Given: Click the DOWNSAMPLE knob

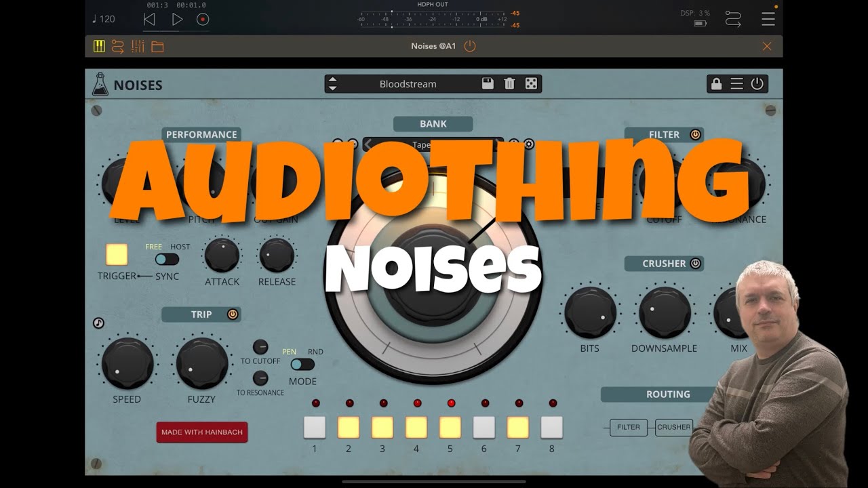Looking at the screenshot, I should tap(665, 312).
